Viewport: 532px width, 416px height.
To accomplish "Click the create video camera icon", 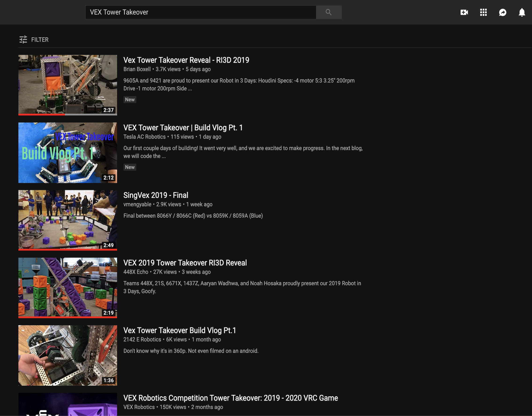I will pyautogui.click(x=464, y=12).
